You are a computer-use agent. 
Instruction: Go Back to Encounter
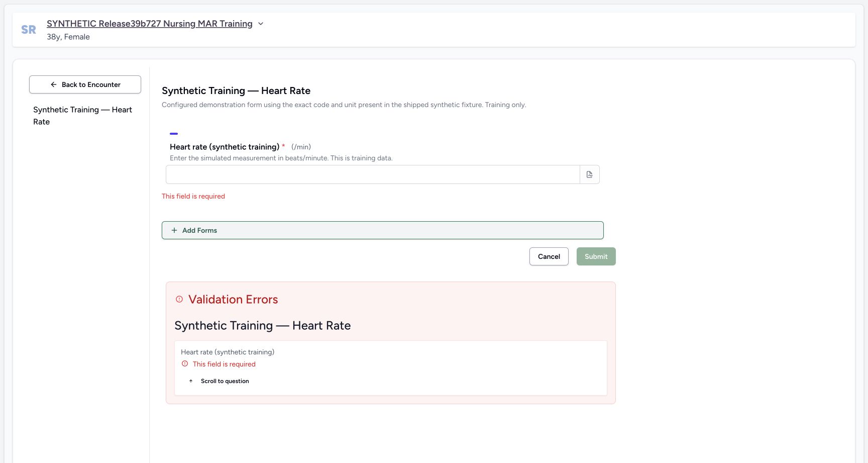pos(85,84)
